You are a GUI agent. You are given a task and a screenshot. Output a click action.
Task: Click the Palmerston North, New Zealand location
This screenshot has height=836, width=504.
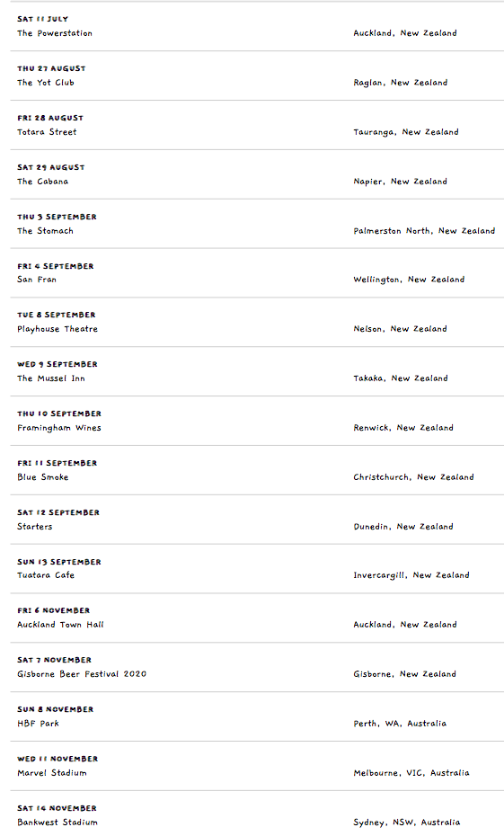pyautogui.click(x=424, y=231)
